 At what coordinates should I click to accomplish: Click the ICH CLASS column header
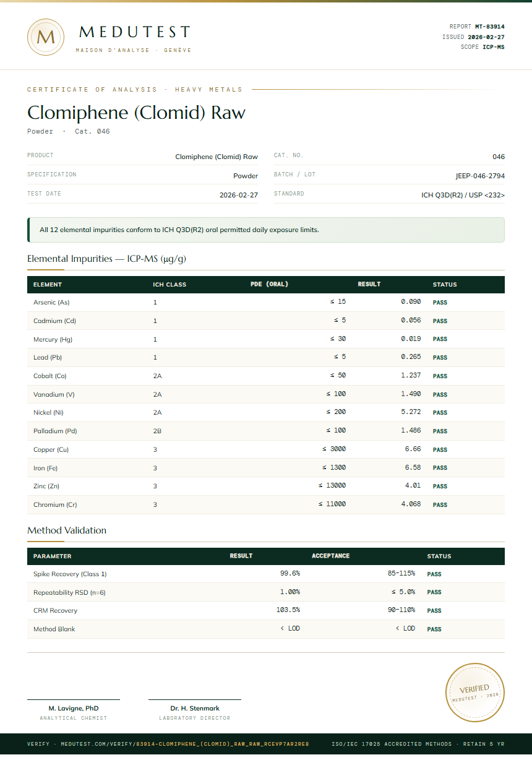(x=169, y=285)
